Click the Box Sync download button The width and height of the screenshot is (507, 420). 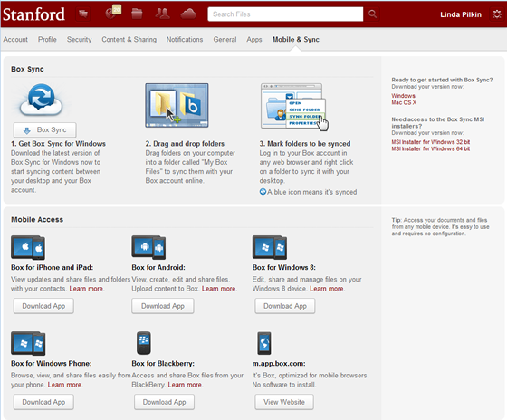click(45, 130)
